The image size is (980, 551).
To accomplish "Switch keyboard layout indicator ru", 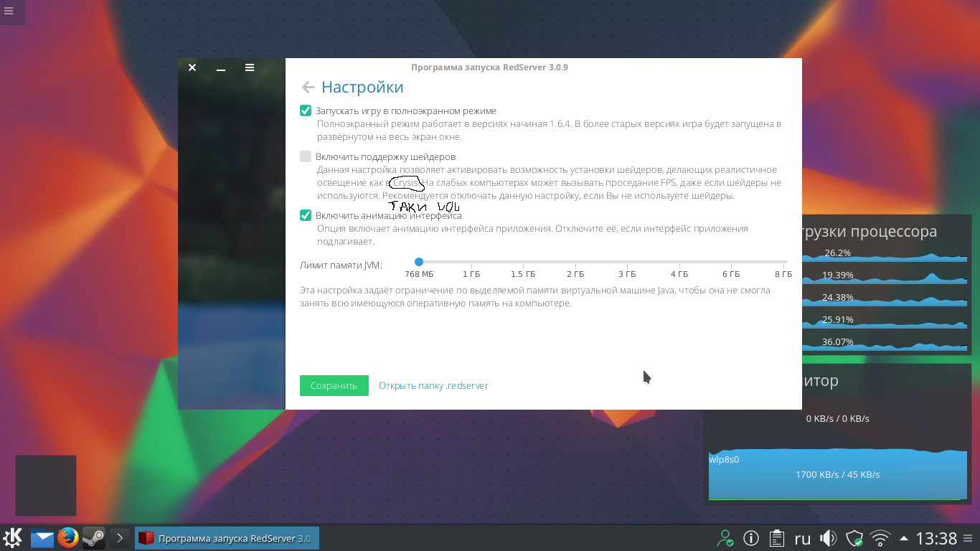I will [802, 538].
